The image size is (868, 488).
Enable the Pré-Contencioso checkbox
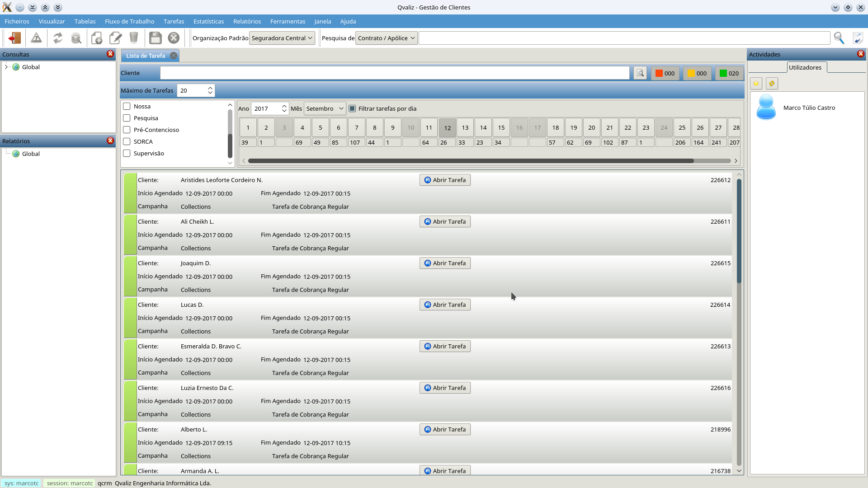click(x=127, y=130)
